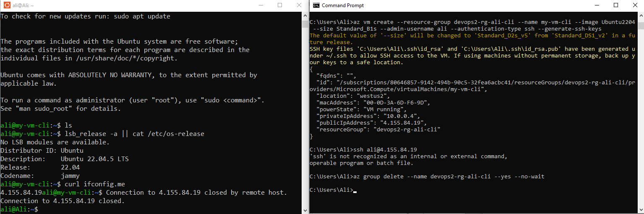Click the '"id": "/subscriptions/...' JSON line
This screenshot has width=644, height=214.
[x=476, y=82]
